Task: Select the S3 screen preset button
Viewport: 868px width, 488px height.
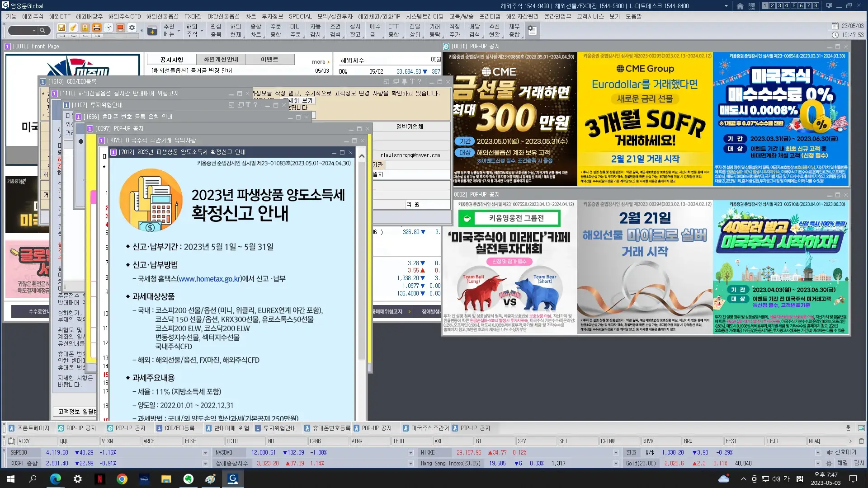Action: coord(85,36)
